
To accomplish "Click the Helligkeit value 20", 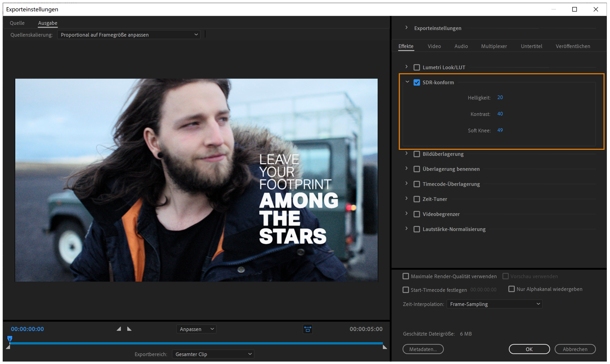I will [500, 97].
